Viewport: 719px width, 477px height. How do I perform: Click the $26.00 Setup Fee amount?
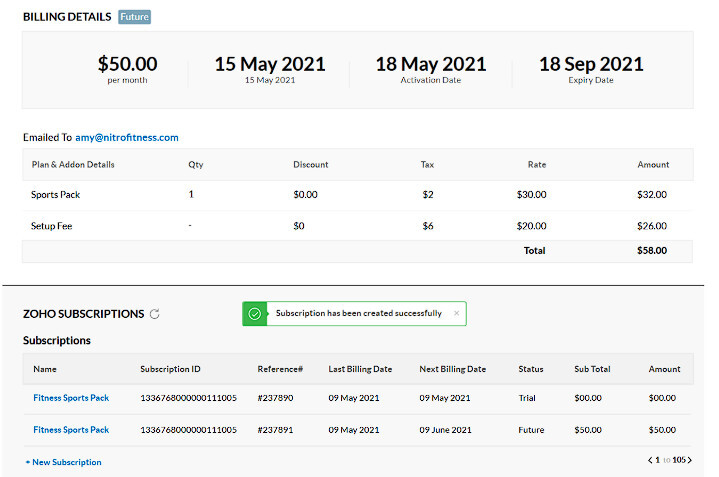(652, 226)
